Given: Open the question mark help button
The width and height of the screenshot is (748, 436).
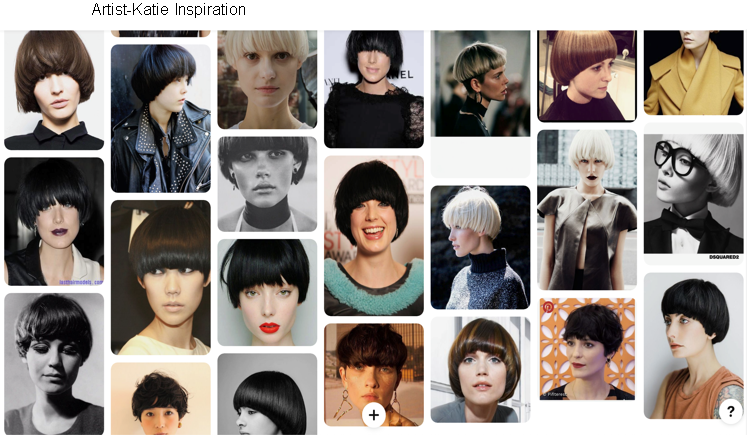Looking at the screenshot, I should 730,410.
